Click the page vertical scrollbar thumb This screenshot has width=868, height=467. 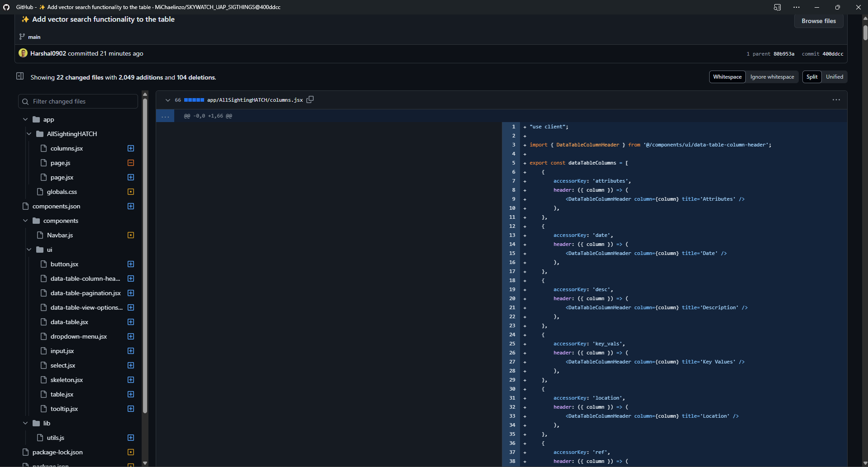(x=865, y=32)
